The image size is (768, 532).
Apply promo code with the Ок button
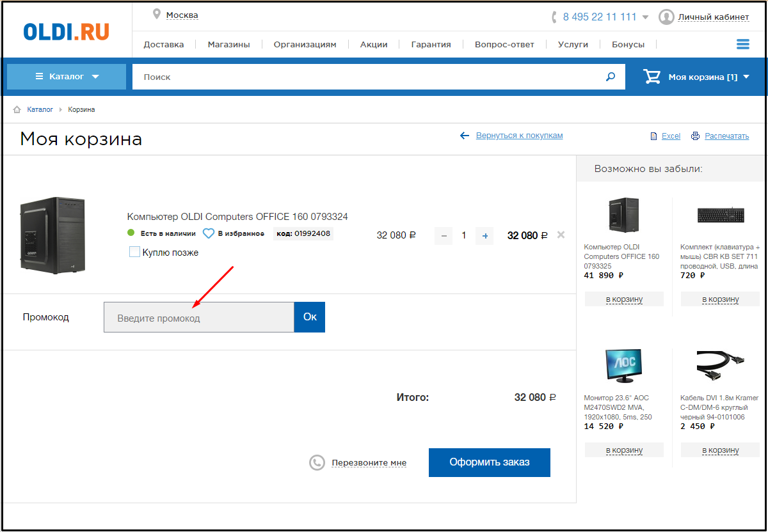click(x=310, y=317)
